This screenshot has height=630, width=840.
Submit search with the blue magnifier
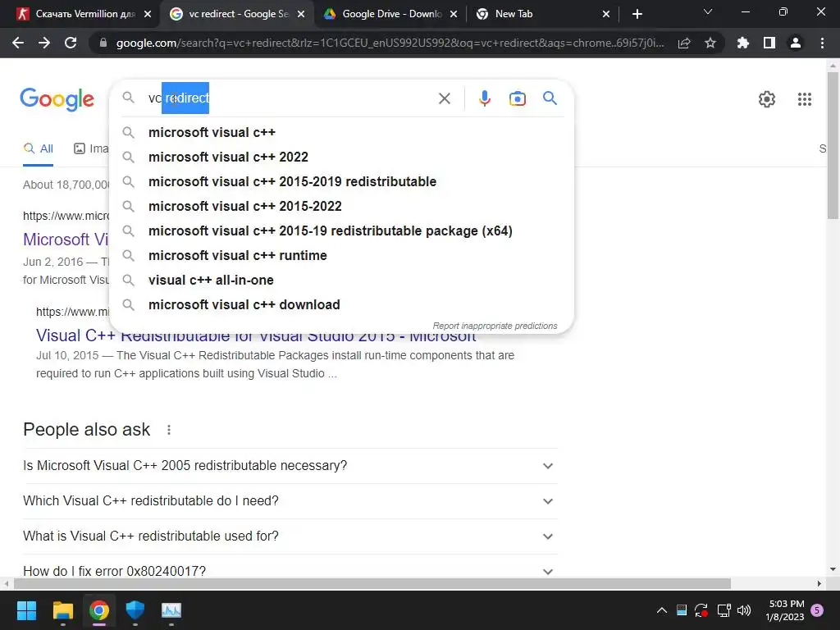point(550,98)
